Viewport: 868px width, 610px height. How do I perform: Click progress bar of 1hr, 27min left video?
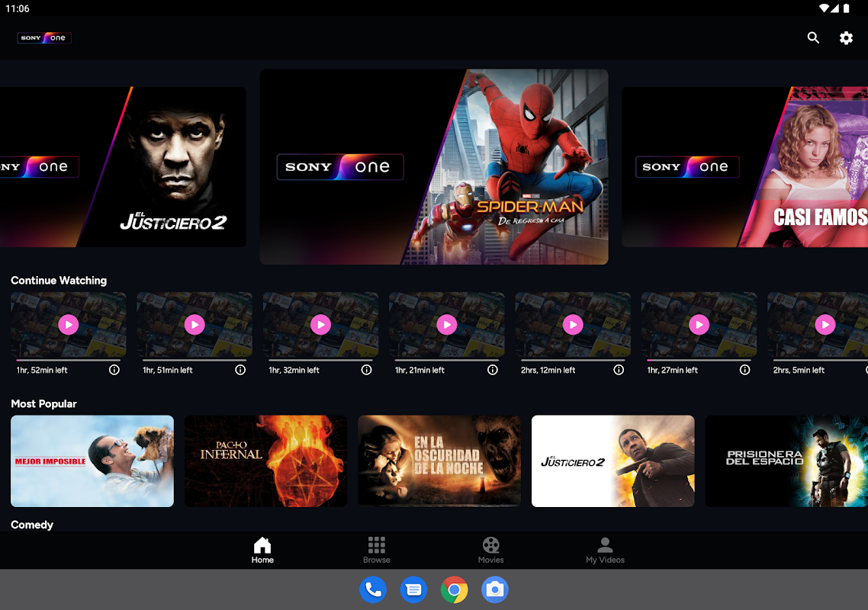(x=699, y=360)
